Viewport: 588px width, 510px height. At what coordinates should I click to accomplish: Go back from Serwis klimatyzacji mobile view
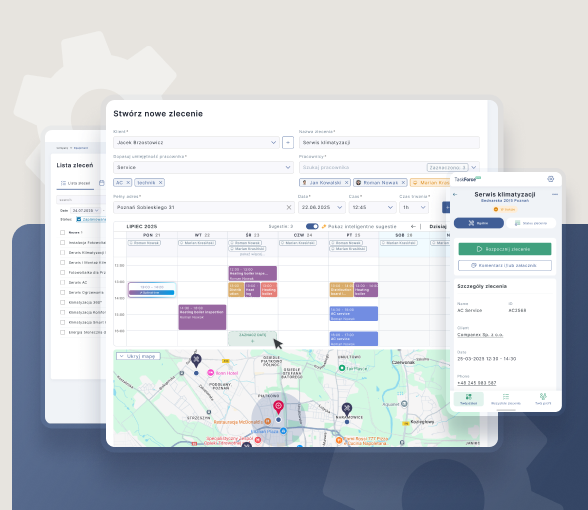coord(455,195)
